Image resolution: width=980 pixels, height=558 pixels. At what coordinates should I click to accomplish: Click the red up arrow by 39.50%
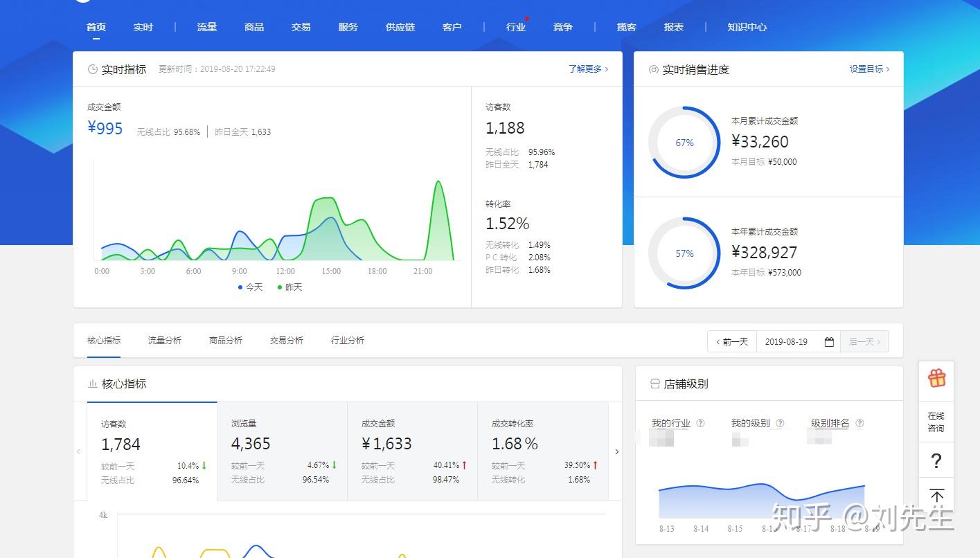point(595,465)
